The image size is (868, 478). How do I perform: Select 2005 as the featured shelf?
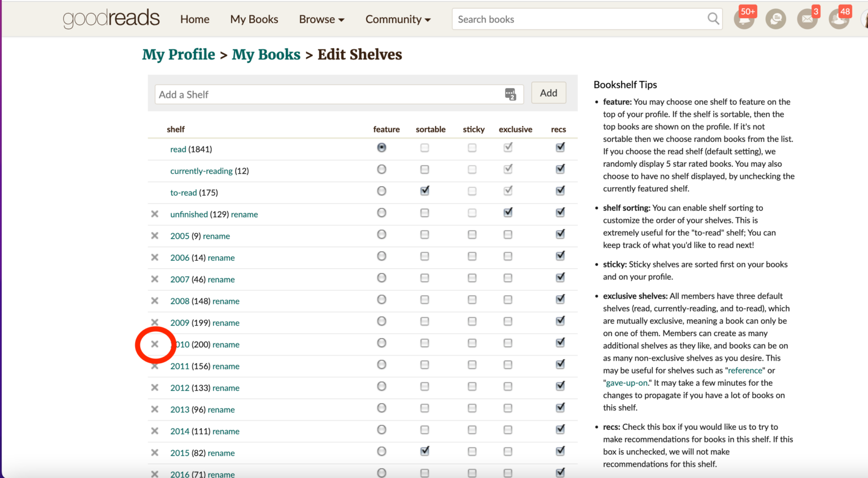point(381,234)
